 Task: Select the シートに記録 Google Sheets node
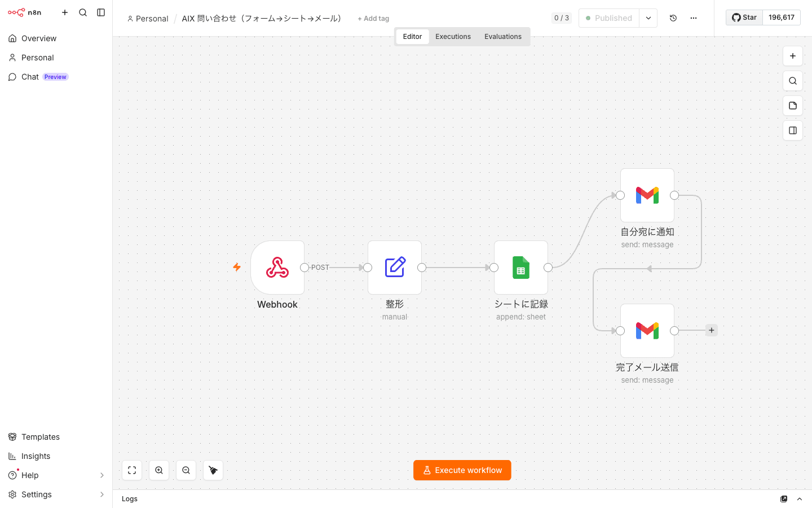click(x=521, y=268)
